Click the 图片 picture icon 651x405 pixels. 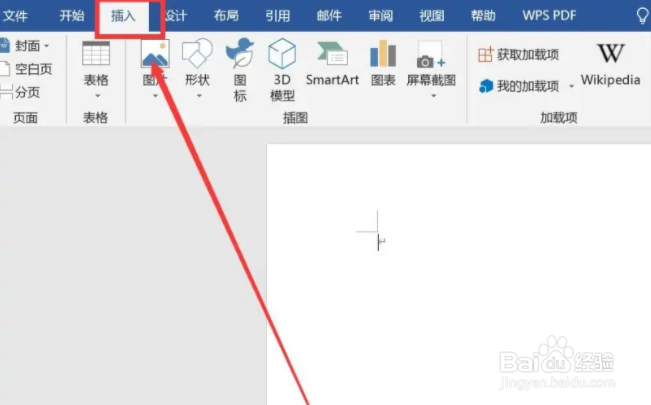pos(155,54)
